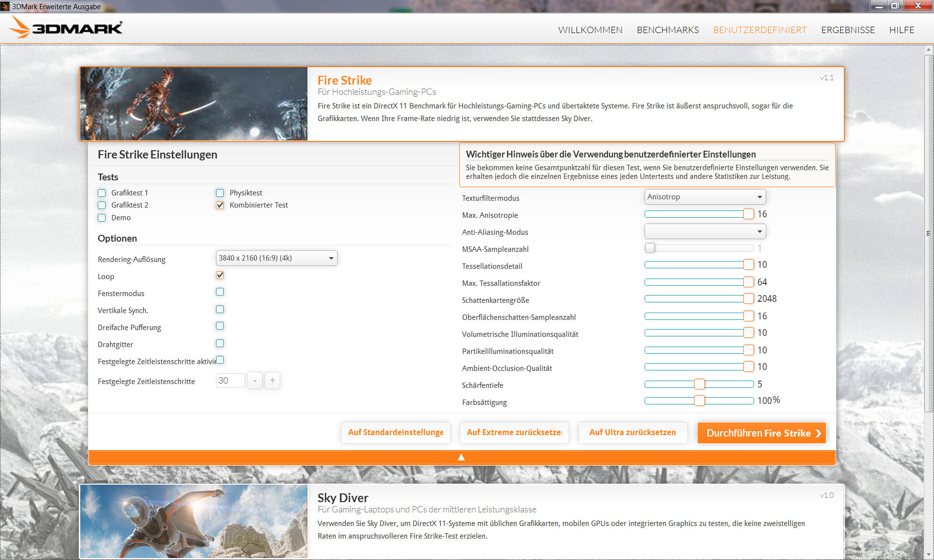The width and height of the screenshot is (934, 560).
Task: Click the Sky Diver benchmark thumbnail
Action: pyautogui.click(x=194, y=521)
